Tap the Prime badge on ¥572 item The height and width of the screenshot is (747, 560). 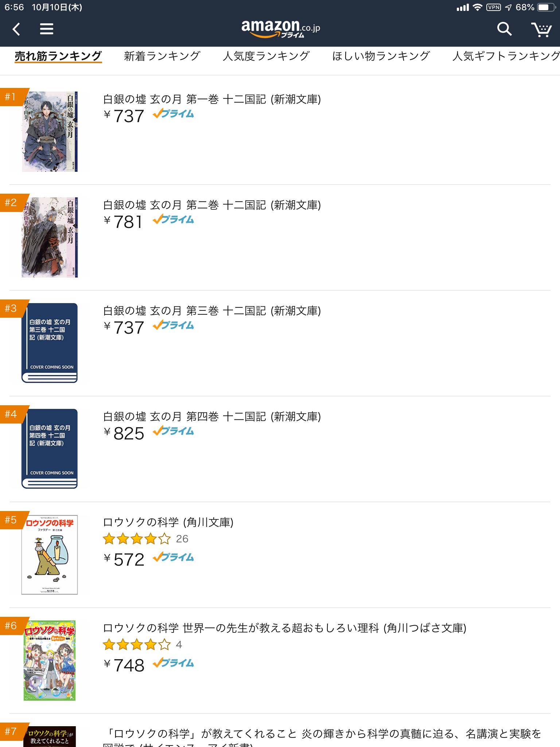point(173,557)
